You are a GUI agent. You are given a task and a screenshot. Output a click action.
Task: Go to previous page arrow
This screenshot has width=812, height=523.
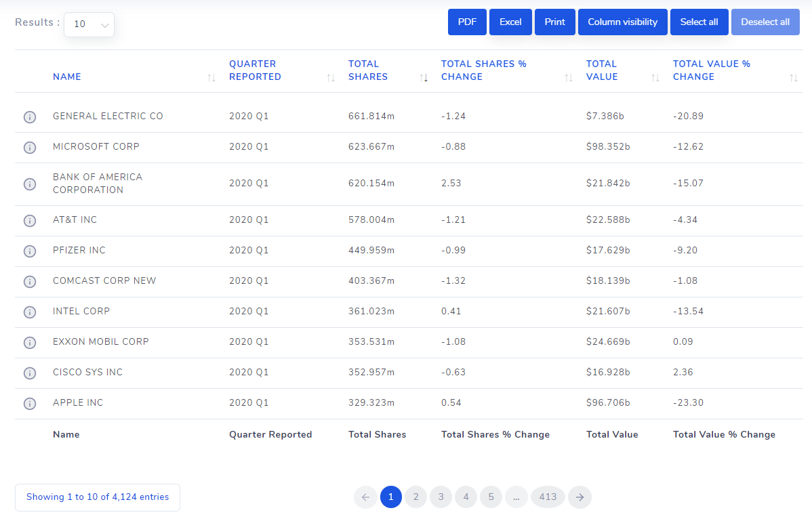365,497
